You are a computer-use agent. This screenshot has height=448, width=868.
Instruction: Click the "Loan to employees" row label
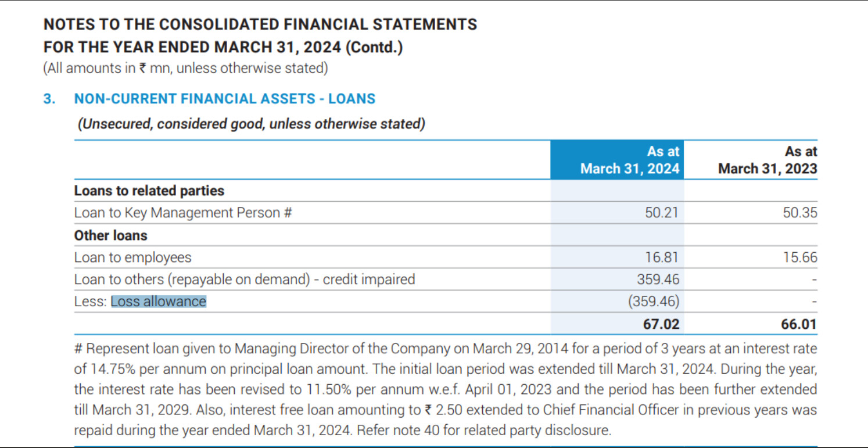(132, 257)
